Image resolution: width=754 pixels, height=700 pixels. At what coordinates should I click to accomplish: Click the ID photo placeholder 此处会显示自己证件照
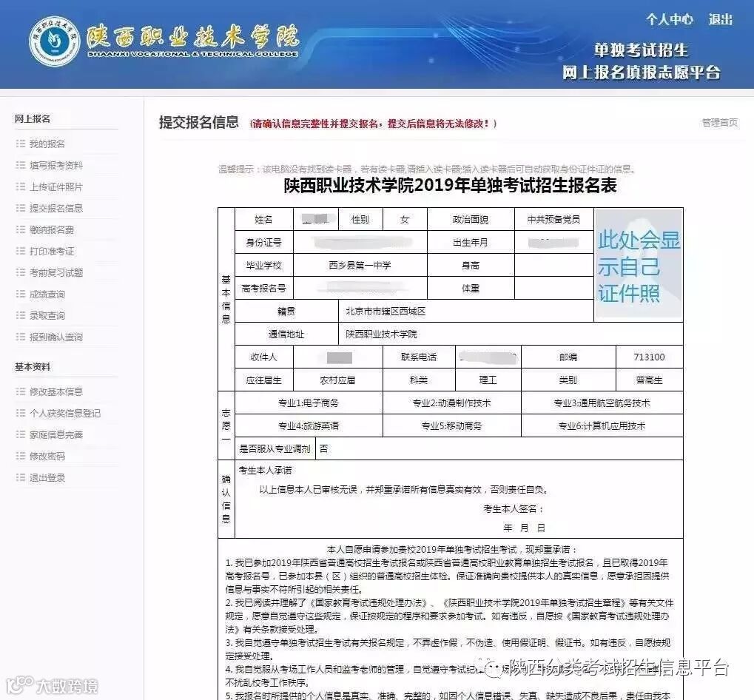tap(639, 265)
